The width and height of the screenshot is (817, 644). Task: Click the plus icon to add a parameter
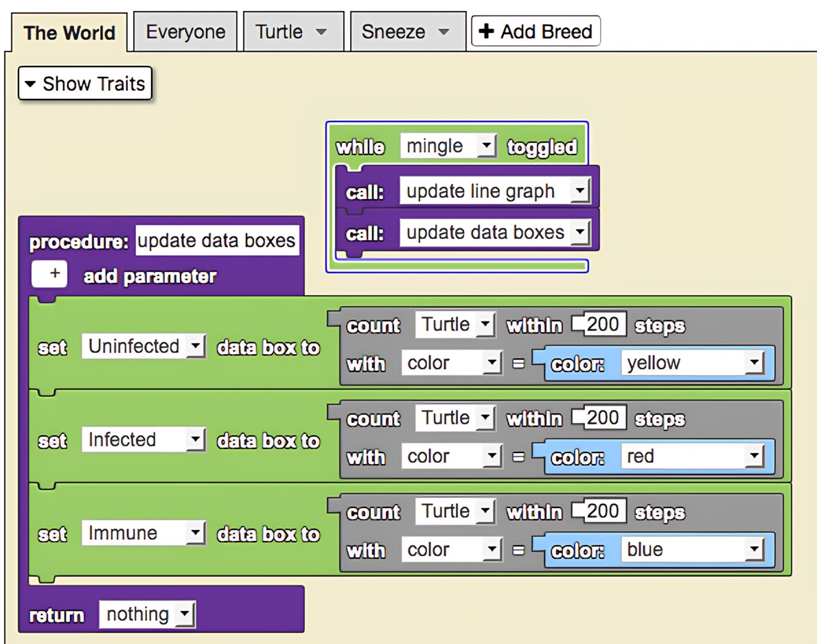[x=49, y=273]
